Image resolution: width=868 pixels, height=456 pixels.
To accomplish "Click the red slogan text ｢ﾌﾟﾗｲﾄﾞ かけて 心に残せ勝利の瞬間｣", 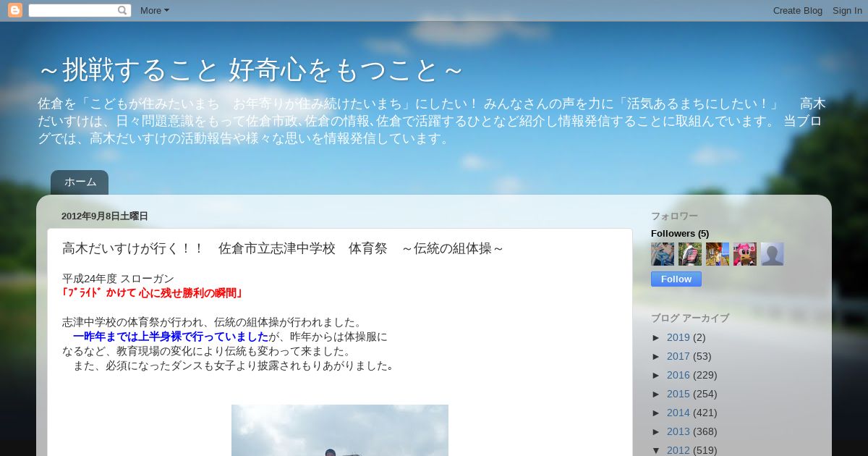I will pyautogui.click(x=153, y=293).
